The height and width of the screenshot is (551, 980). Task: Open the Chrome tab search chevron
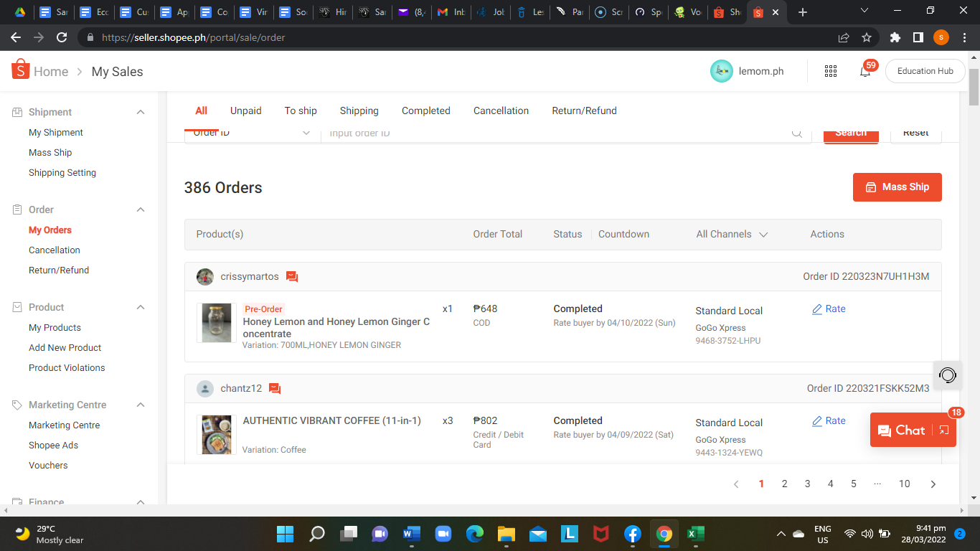pyautogui.click(x=864, y=11)
